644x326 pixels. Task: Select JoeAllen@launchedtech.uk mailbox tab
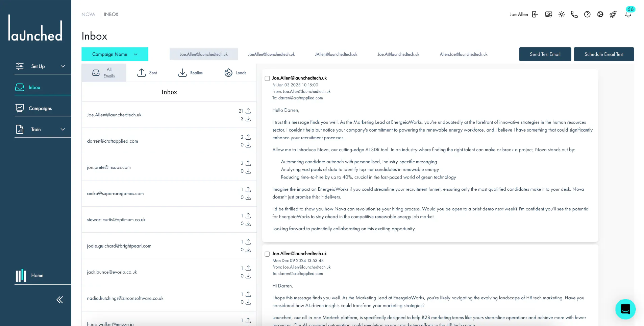pos(271,54)
